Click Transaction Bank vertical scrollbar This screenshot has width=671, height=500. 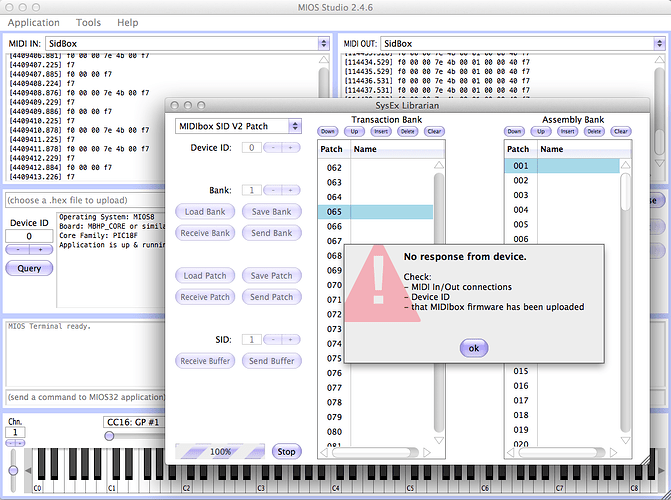pos(439,302)
